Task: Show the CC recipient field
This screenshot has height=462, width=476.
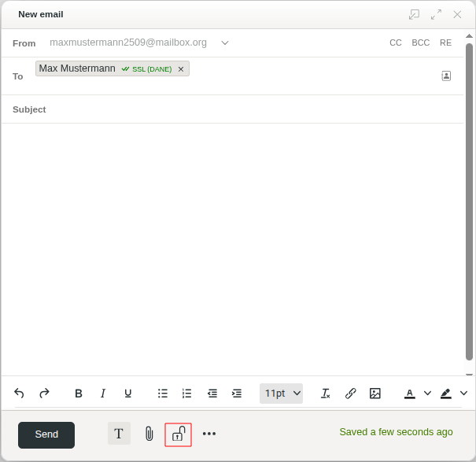Action: [x=396, y=43]
